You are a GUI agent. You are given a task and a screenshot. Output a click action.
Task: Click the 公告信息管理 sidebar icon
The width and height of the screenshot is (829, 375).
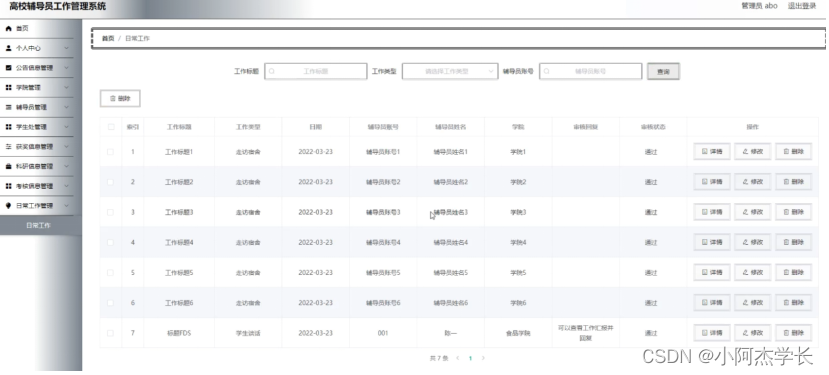tap(8, 68)
